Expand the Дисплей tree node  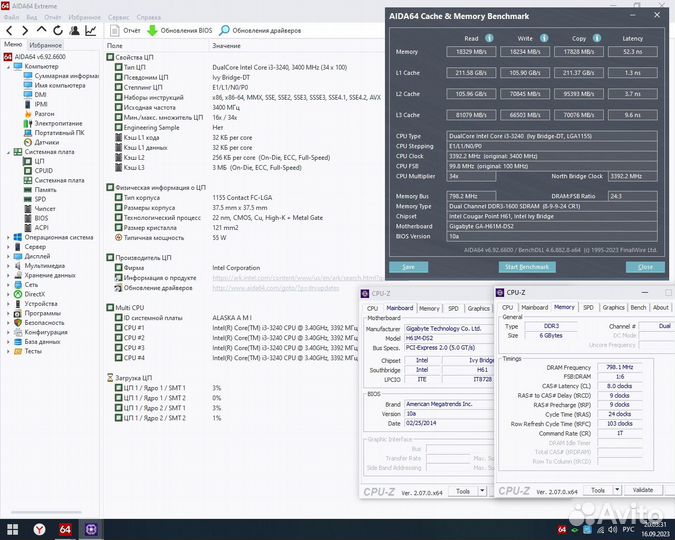8,256
